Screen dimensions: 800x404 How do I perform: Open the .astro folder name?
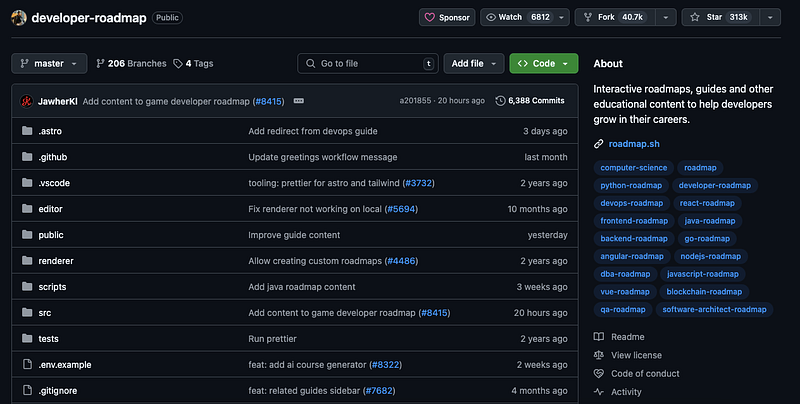point(50,131)
